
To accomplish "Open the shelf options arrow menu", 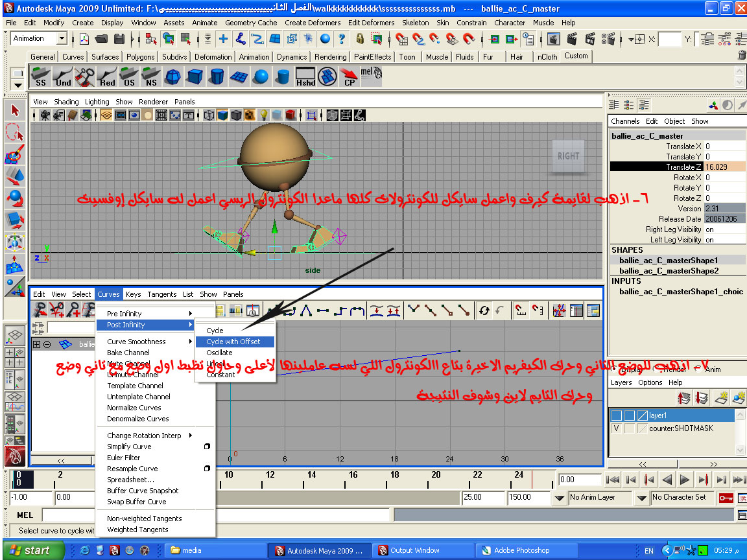I will coord(18,86).
